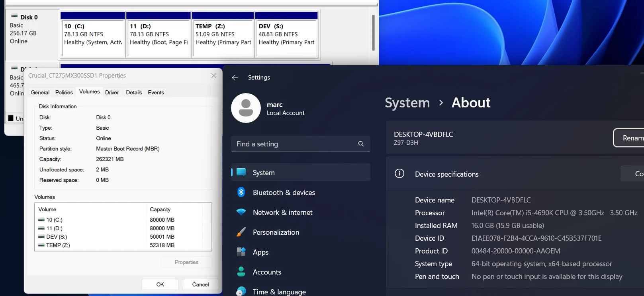The height and width of the screenshot is (296, 644).
Task: Click the Apps icon in Settings sidebar
Action: 241,252
